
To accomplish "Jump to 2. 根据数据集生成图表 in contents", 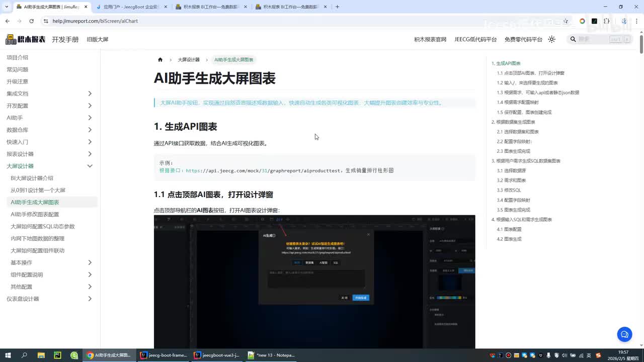I will click(x=513, y=122).
